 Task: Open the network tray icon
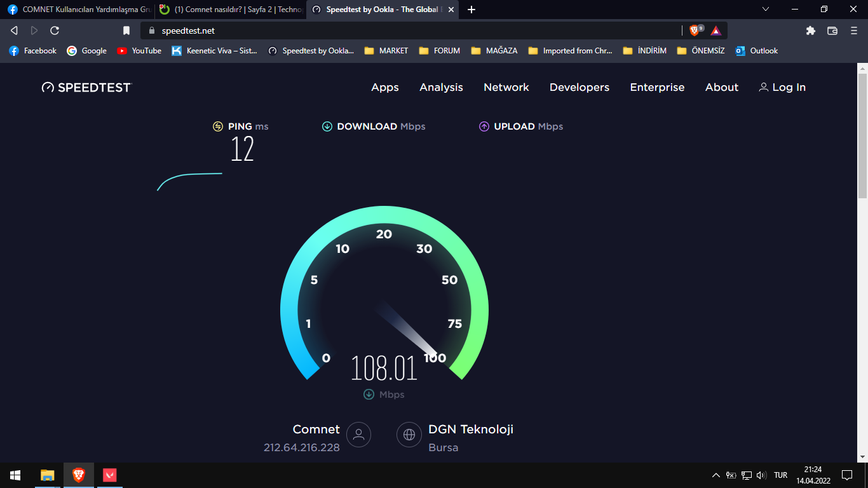click(747, 475)
